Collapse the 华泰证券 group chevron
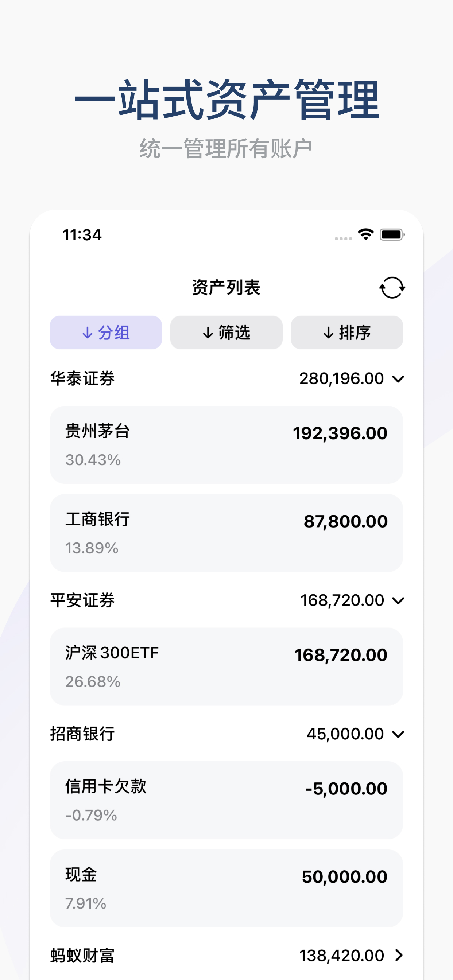 [x=398, y=379]
